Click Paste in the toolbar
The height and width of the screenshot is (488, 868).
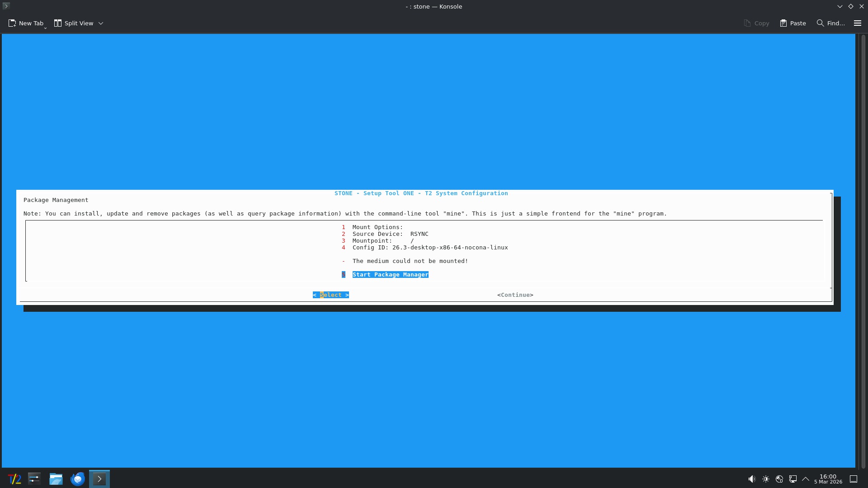pos(793,23)
